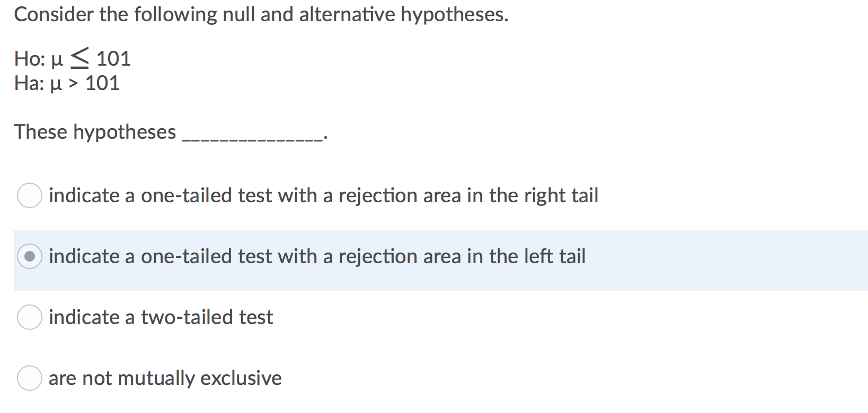The image size is (868, 413).
Task: Click the Ho hypothesis statement
Action: click(72, 58)
